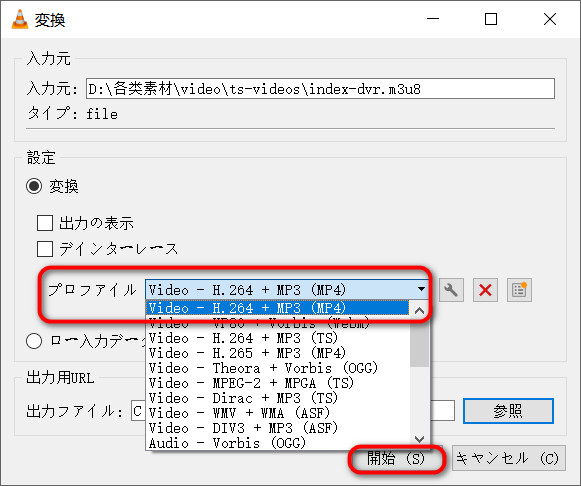Choose Audio - Vorbis (OGG) profile

coord(278,443)
